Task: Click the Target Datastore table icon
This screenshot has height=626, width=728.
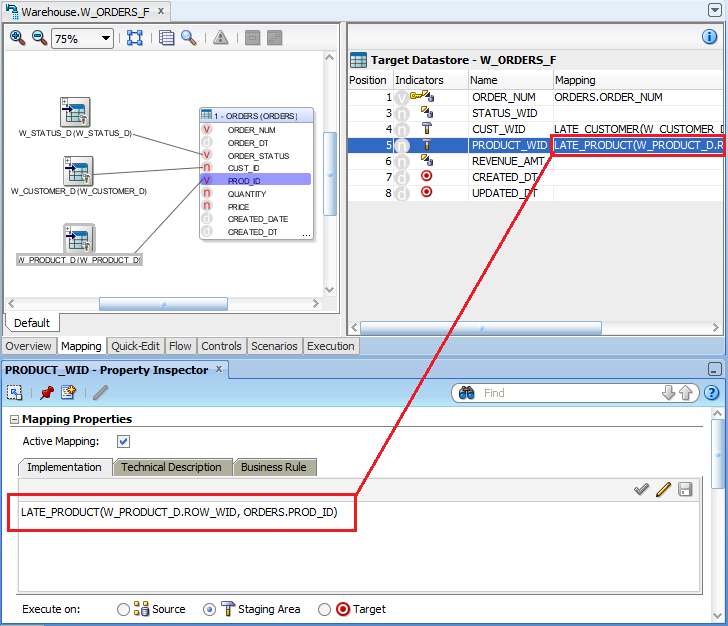Action: (x=358, y=60)
